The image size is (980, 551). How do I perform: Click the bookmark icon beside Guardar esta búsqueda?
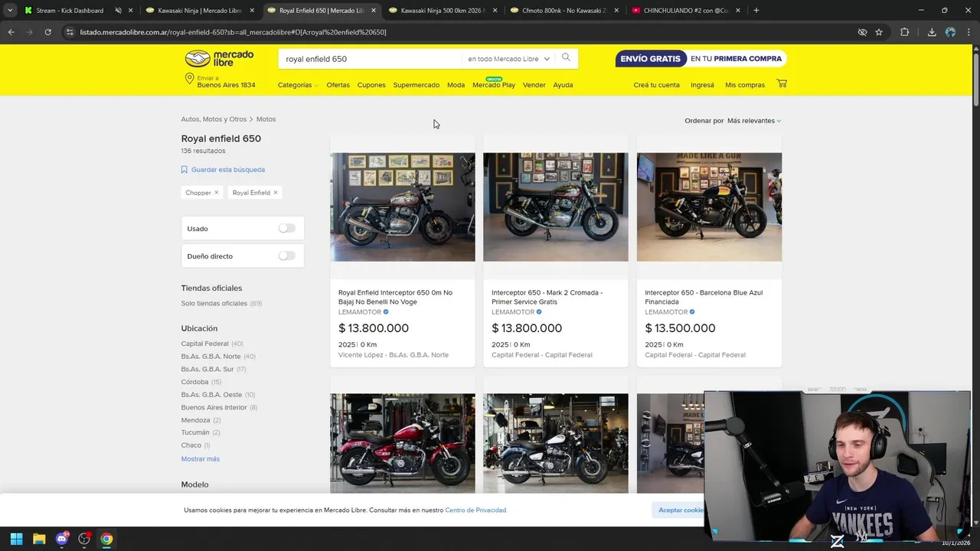point(185,170)
